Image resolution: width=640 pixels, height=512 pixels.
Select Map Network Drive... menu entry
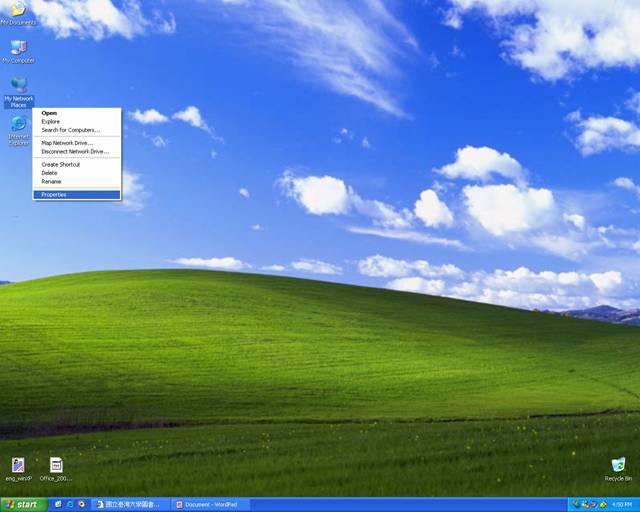click(77, 143)
